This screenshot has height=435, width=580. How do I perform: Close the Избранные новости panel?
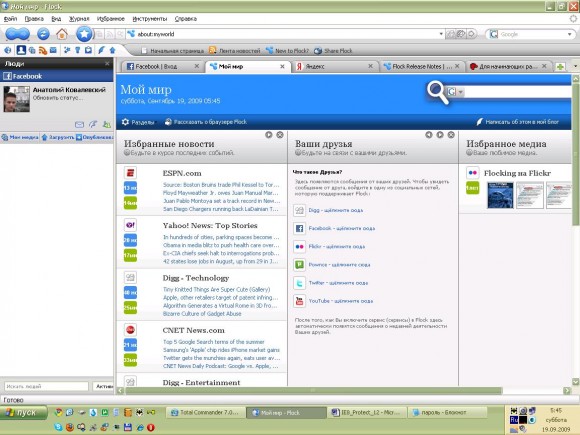coord(280,135)
